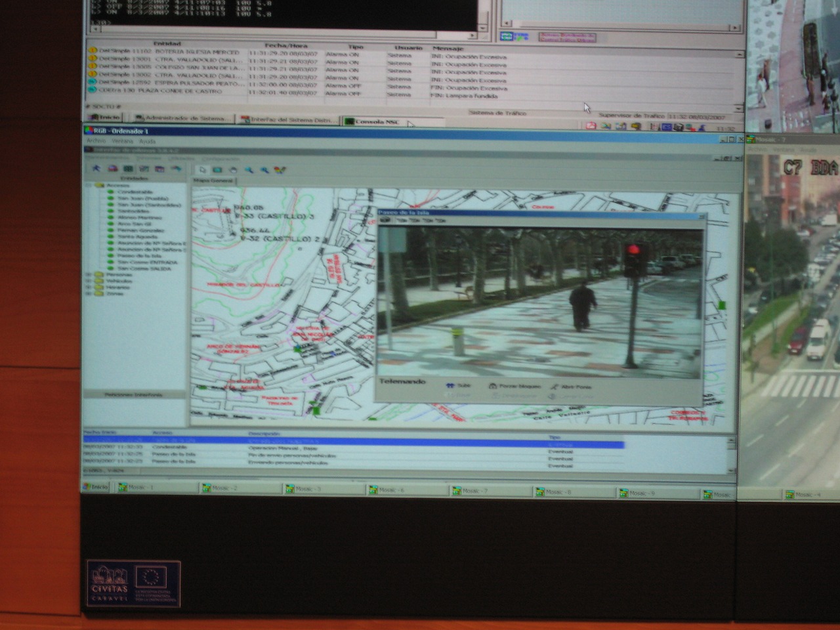Switch to the Mapa General tab
840x630 pixels.
[213, 180]
